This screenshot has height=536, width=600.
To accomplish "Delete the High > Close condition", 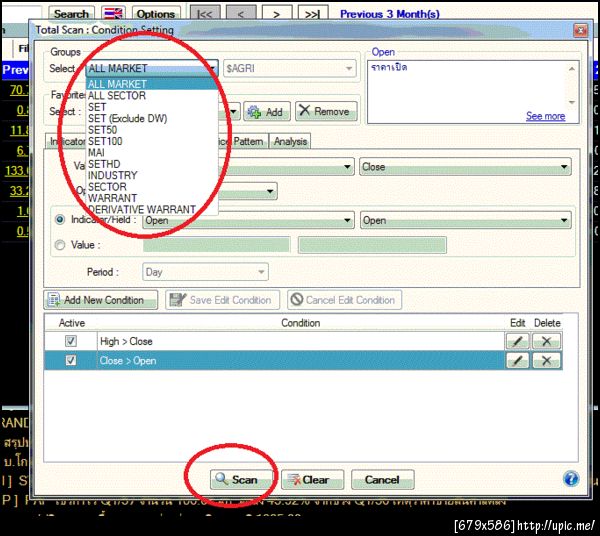I will [546, 341].
